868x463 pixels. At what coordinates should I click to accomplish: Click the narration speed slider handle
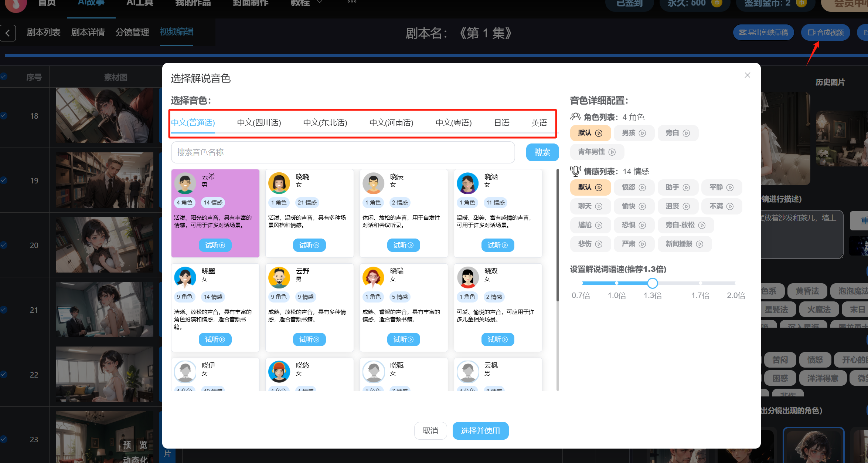click(x=652, y=283)
